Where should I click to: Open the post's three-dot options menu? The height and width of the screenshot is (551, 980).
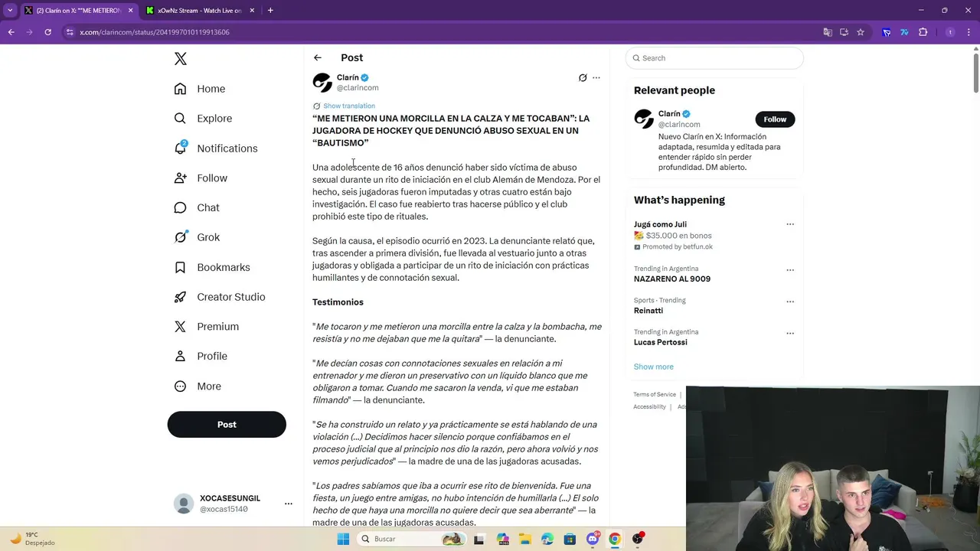click(596, 78)
